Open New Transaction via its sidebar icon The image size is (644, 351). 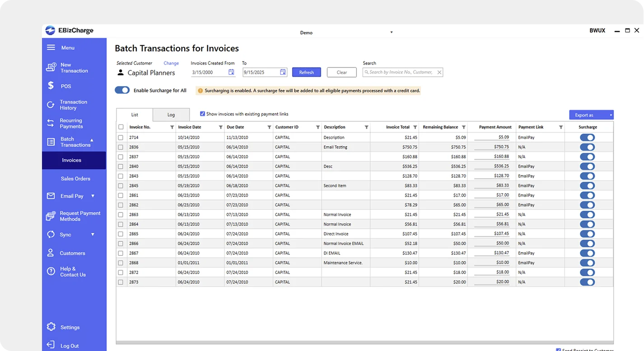51,68
